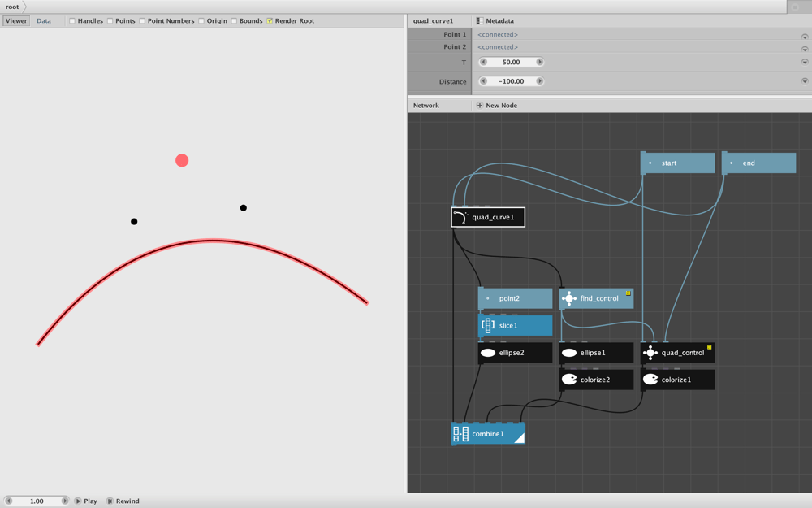This screenshot has width=812, height=508.
Task: Click the Rewind label
Action: click(x=127, y=501)
